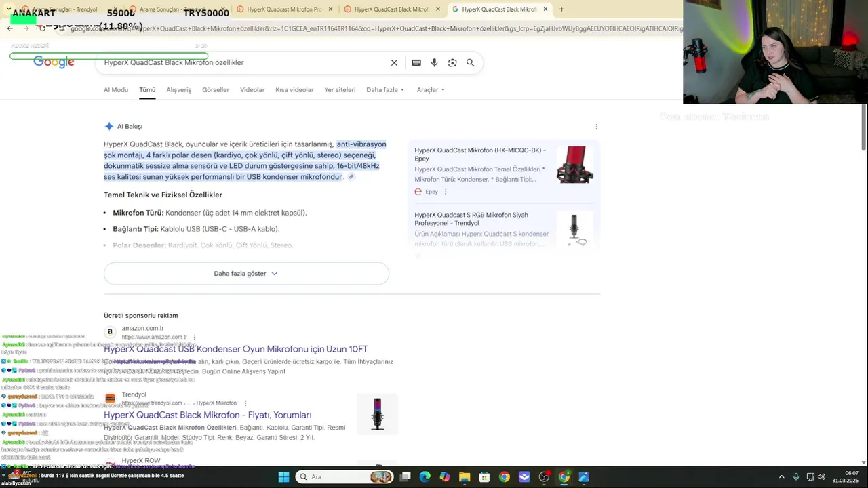Open the Epey source three-dot menu
This screenshot has height=488, width=868.
pyautogui.click(x=446, y=192)
